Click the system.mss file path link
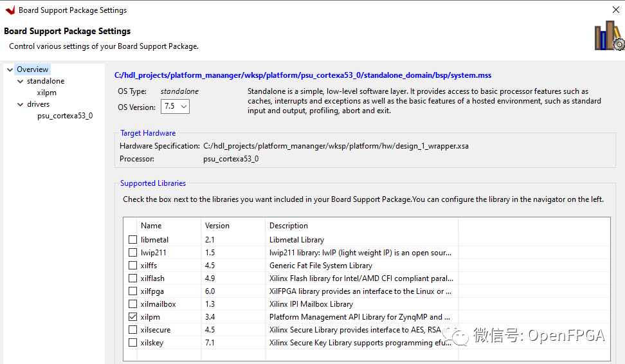Viewport: 625px width, 364px height. click(x=302, y=75)
